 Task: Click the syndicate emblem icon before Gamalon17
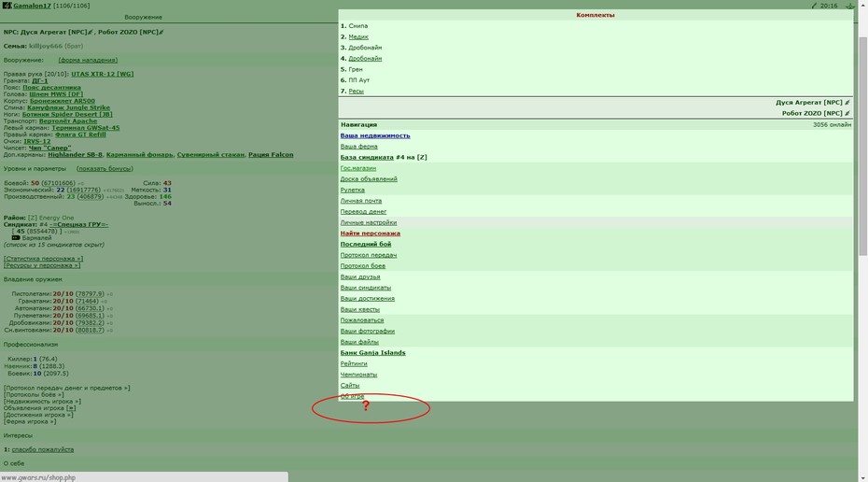click(x=7, y=6)
